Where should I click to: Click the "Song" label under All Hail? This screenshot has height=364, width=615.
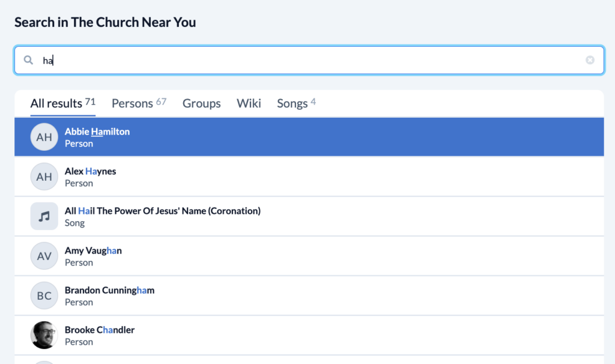coord(74,223)
